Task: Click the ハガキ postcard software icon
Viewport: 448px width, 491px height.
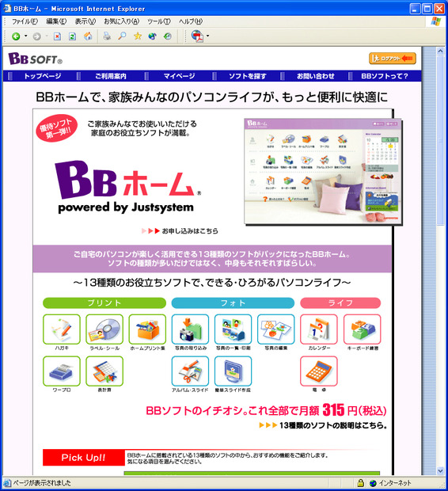Action: (62, 329)
